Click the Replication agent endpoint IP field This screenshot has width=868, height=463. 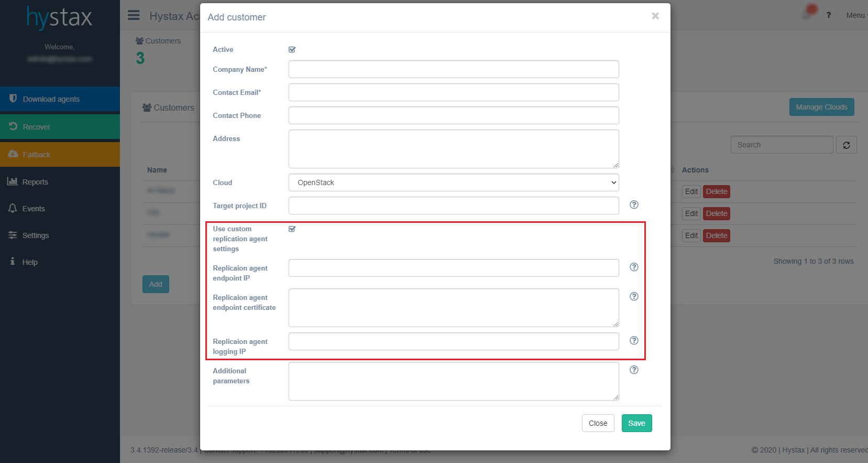(x=454, y=268)
